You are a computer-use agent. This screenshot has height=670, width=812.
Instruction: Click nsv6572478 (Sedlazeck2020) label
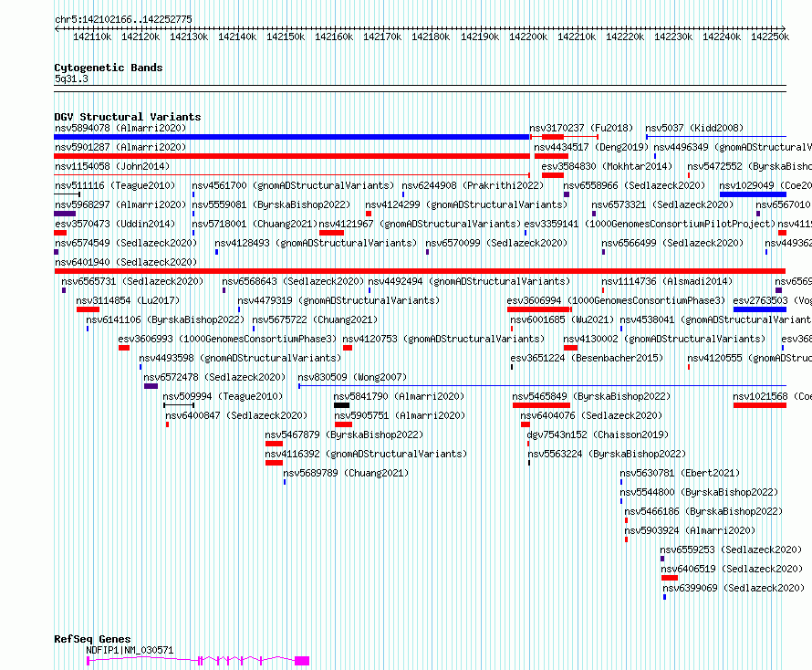coord(214,377)
